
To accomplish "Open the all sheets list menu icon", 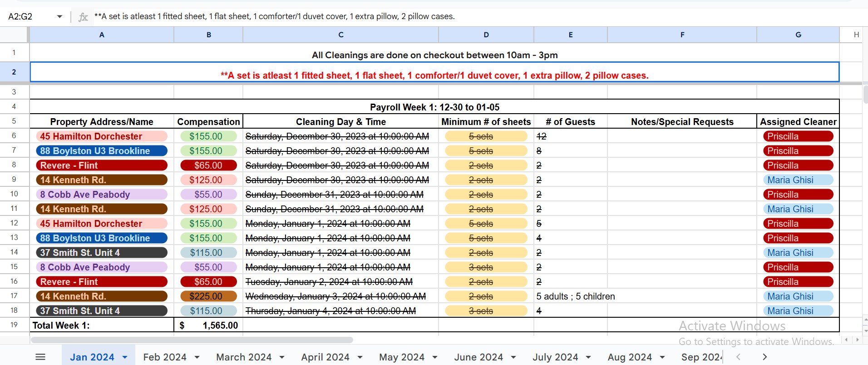I will pyautogui.click(x=40, y=357).
